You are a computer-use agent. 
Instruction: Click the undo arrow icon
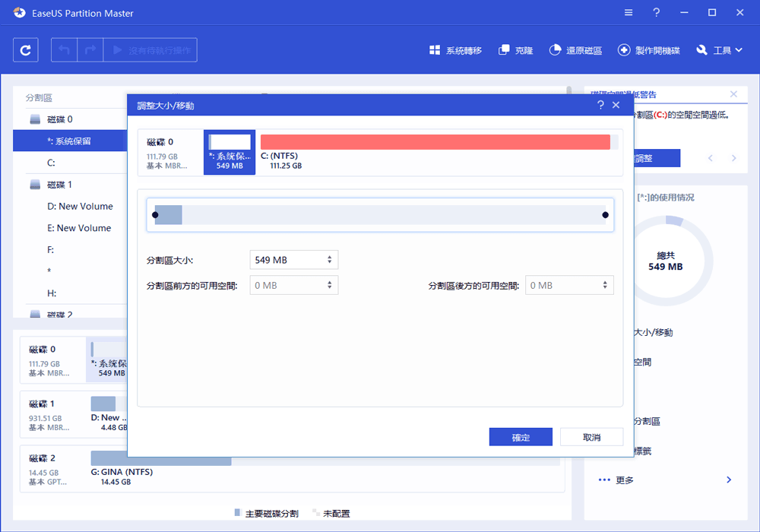coord(64,49)
